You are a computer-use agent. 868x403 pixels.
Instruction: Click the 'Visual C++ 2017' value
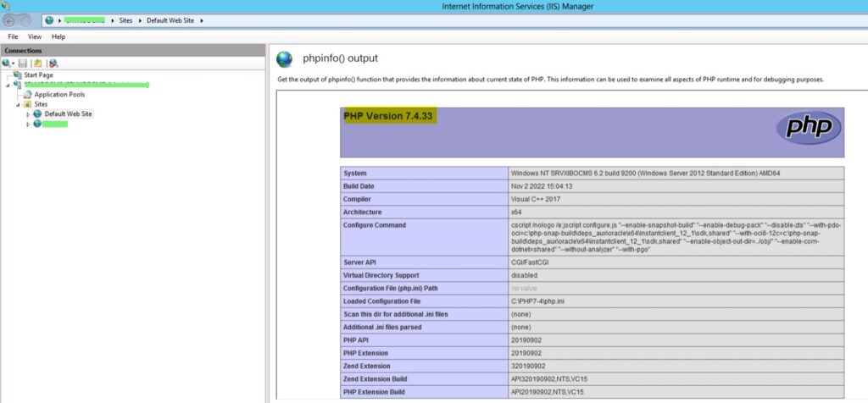[534, 199]
